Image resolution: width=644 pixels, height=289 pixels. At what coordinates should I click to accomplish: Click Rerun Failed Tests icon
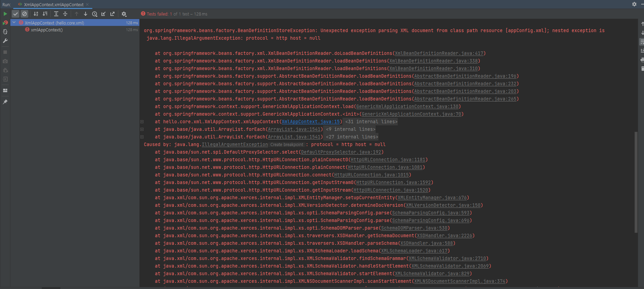pyautogui.click(x=5, y=23)
